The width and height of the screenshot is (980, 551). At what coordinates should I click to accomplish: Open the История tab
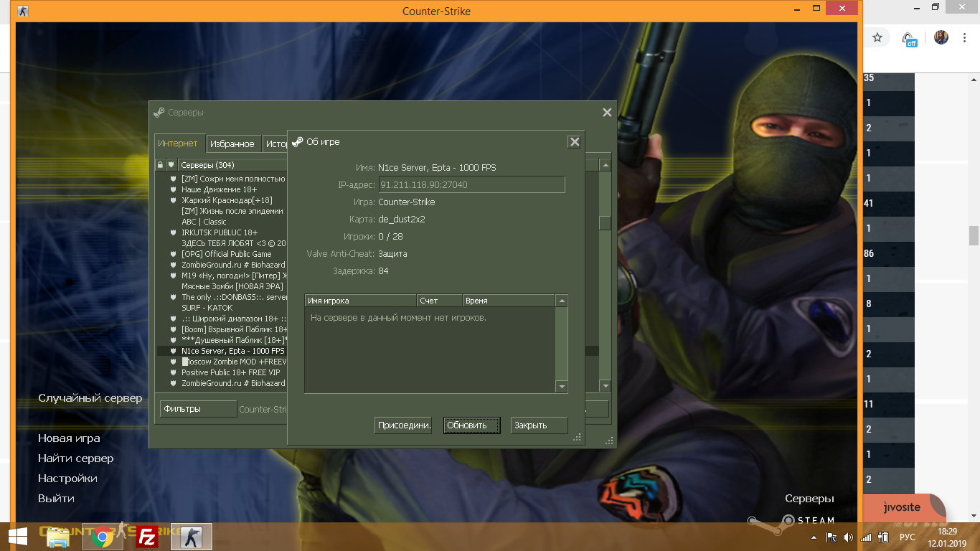(x=275, y=144)
